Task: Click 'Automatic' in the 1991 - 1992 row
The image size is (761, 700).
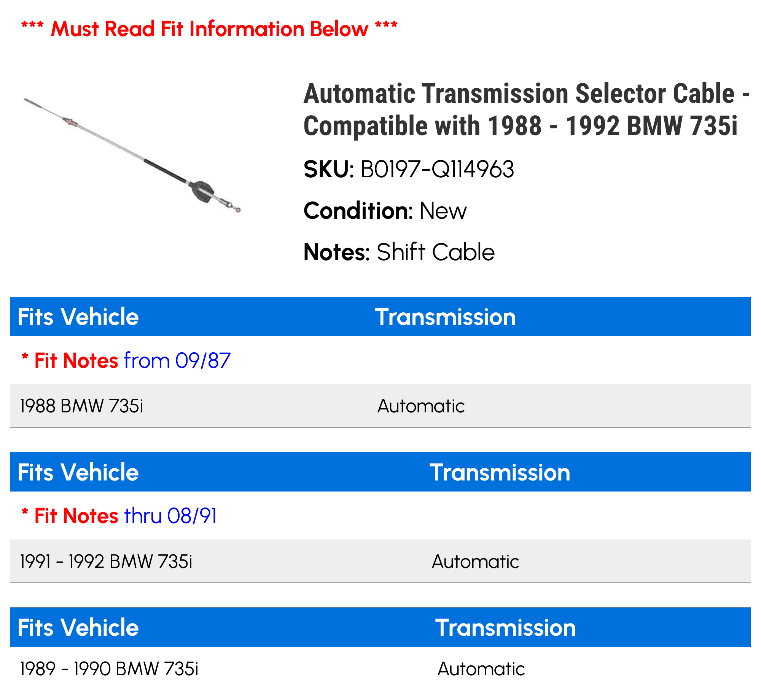Action: (475, 562)
